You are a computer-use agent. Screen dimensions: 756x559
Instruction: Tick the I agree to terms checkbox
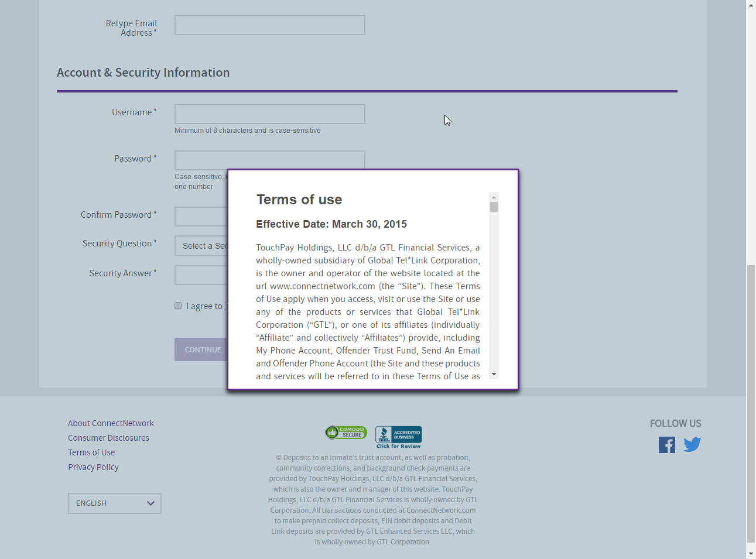(178, 306)
